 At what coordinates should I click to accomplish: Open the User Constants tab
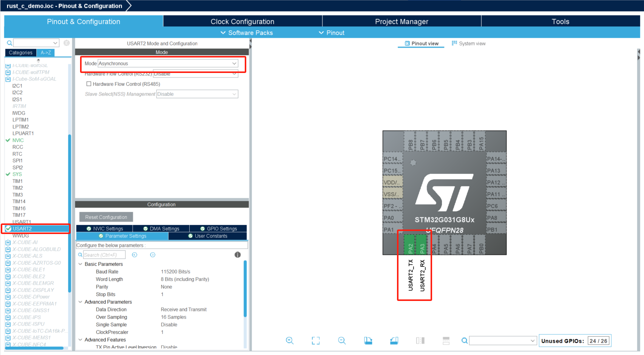click(208, 236)
